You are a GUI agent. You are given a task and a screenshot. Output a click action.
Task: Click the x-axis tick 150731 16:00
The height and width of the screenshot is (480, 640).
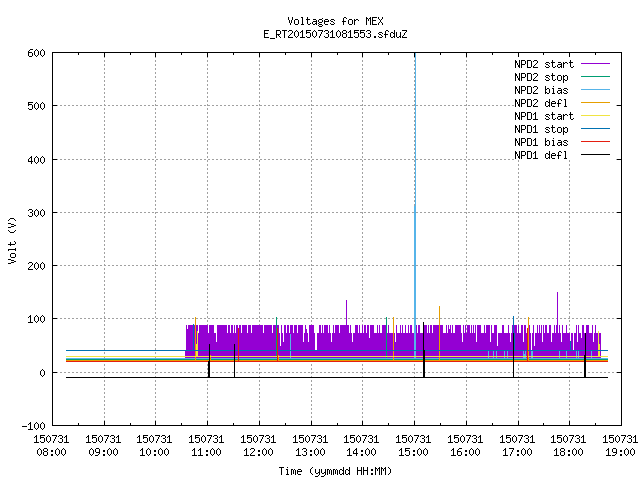(465, 446)
